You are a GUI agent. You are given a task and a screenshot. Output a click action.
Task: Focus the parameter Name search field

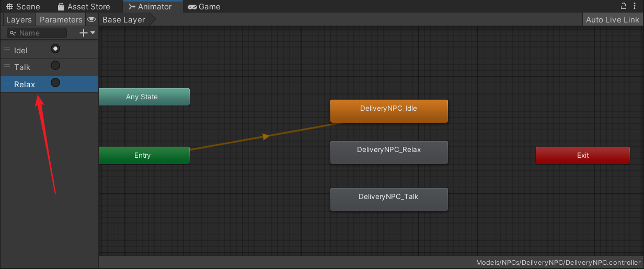coord(41,33)
